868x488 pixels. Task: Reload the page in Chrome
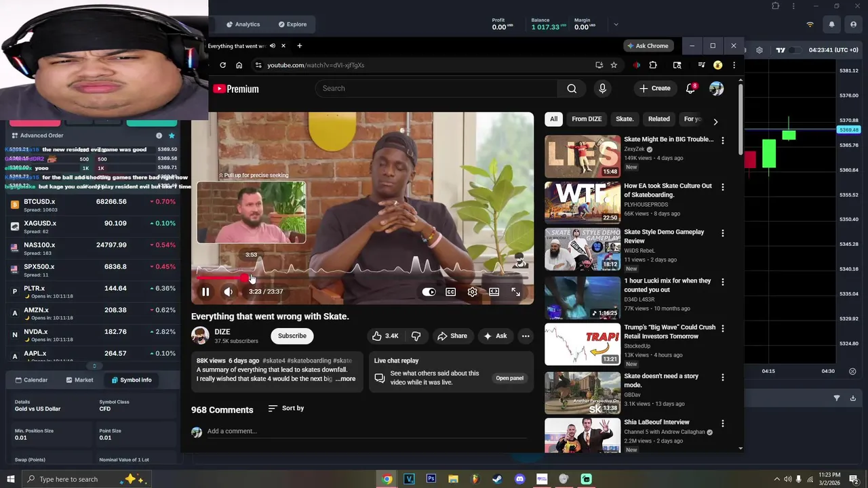click(222, 65)
